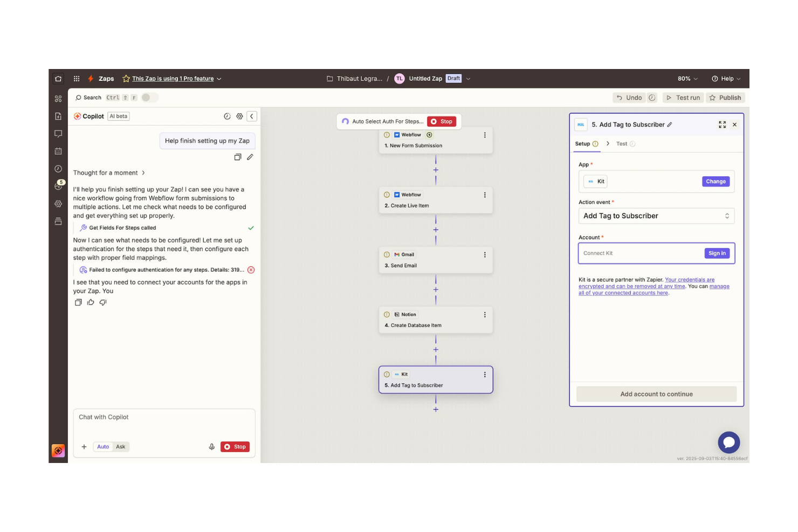Select Auto mode in Copilot chat
The width and height of the screenshot is (798, 532).
103,447
